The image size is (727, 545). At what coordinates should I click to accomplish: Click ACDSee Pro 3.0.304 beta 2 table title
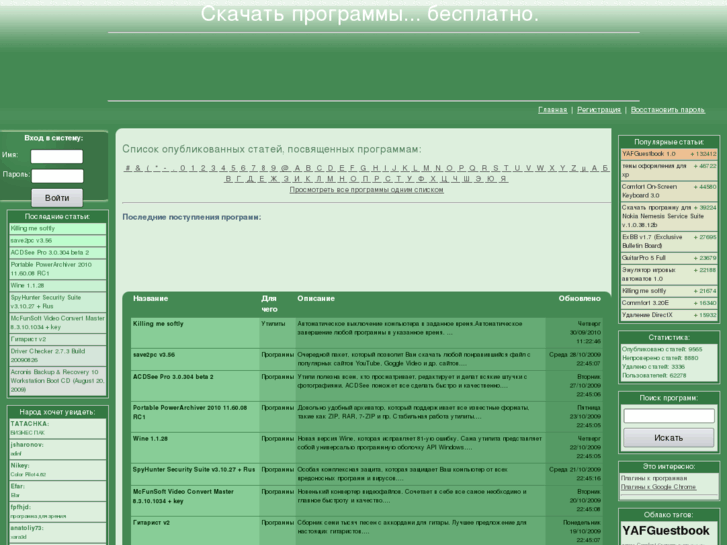[173, 377]
